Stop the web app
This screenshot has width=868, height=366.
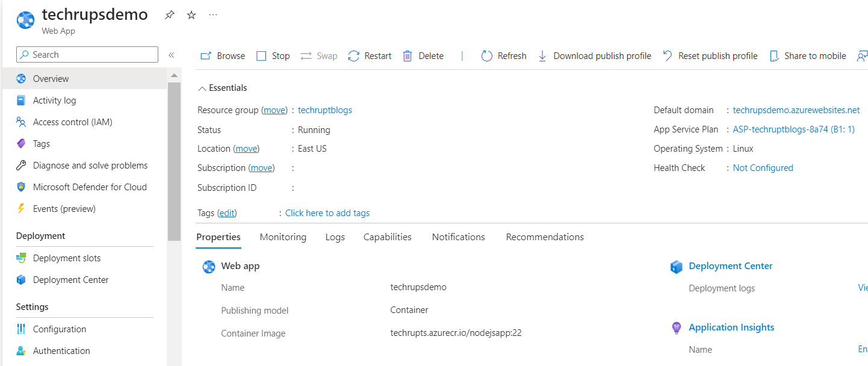pyautogui.click(x=273, y=56)
